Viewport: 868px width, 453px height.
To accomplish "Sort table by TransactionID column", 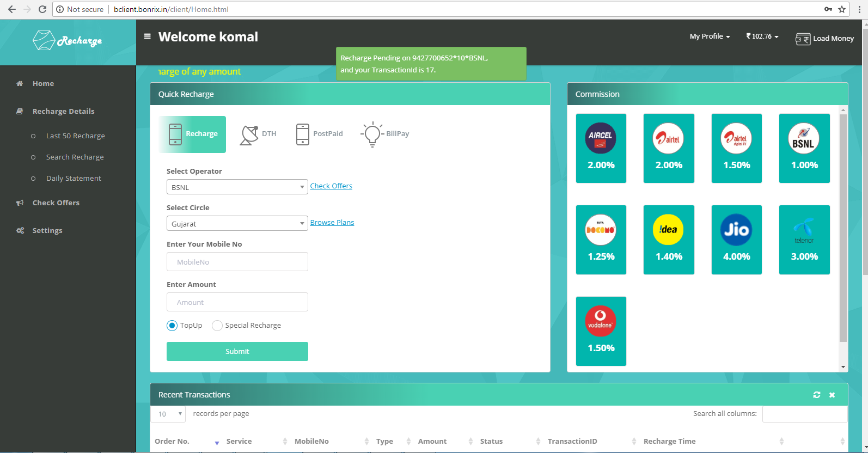I will [591, 442].
